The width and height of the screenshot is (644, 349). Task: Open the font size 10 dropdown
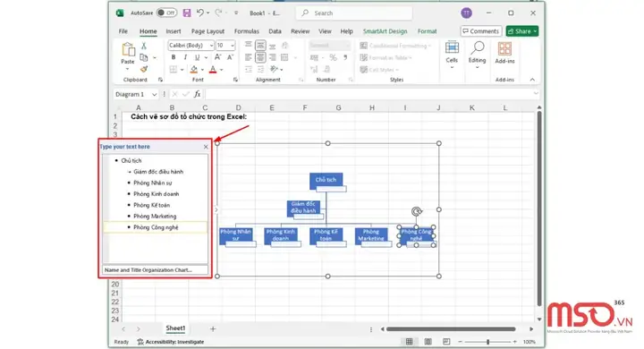[233, 46]
